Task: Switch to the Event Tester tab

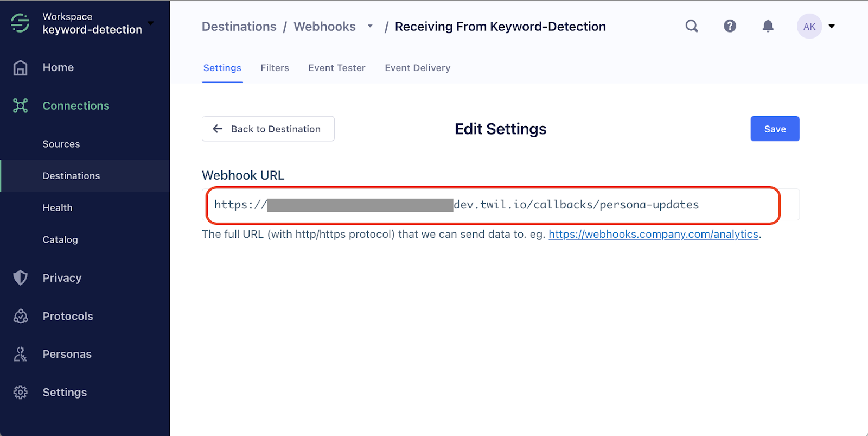Action: coord(337,68)
